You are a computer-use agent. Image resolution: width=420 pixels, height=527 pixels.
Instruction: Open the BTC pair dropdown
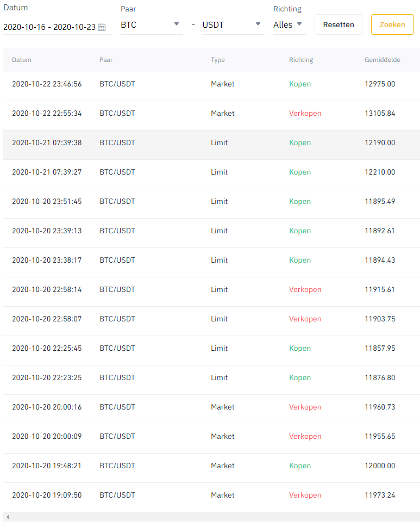point(152,25)
